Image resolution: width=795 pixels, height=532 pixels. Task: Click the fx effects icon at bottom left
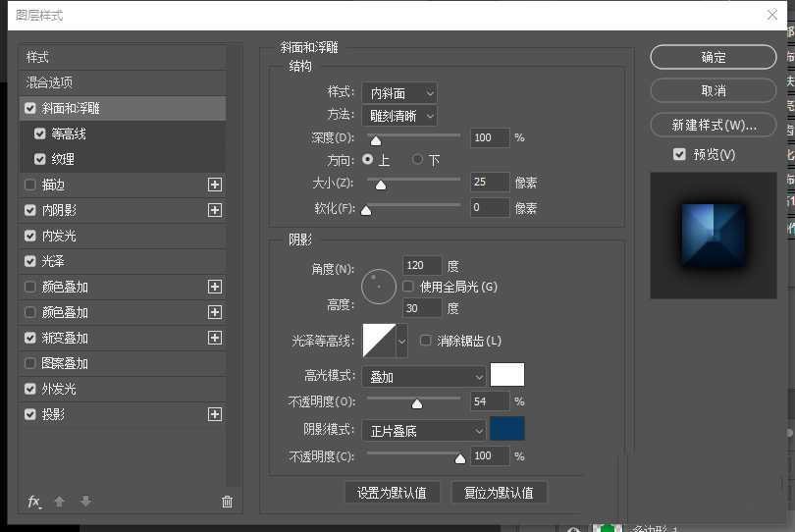[34, 502]
